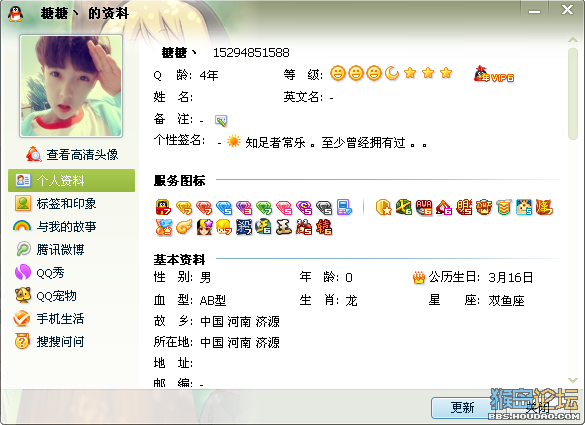Click the black diamond service icon
This screenshot has height=425, width=585.
(324, 207)
